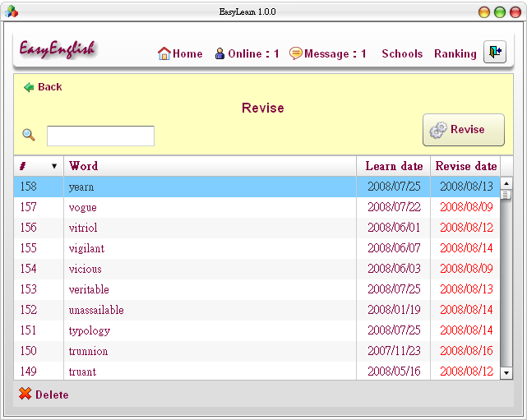
Task: Click the Revise button label
Action: point(468,129)
